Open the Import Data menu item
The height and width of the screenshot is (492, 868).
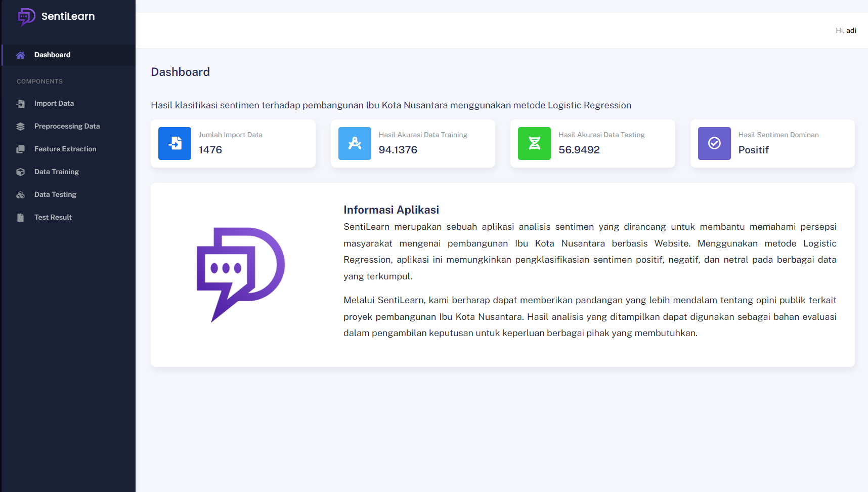click(54, 103)
